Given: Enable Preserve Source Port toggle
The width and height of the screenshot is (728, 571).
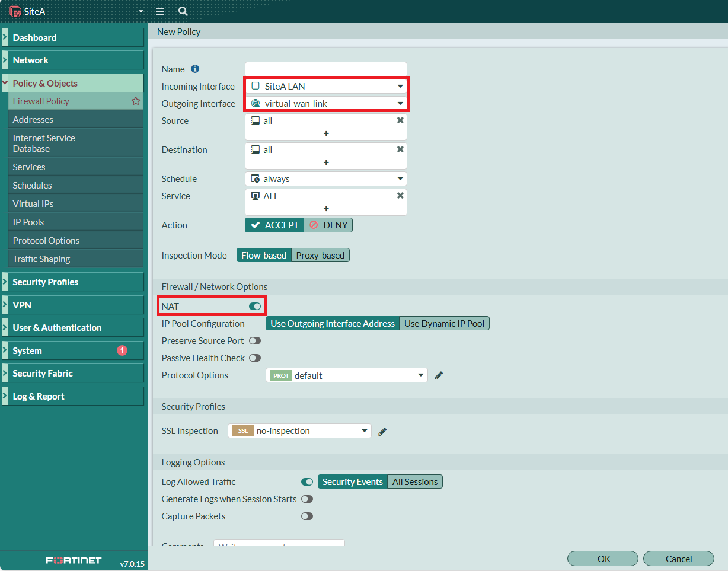Looking at the screenshot, I should point(255,341).
